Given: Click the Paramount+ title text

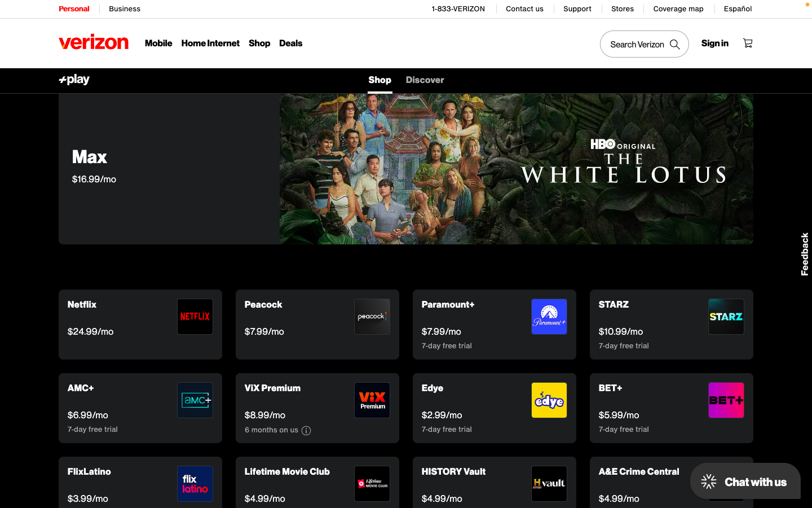Looking at the screenshot, I should (x=448, y=305).
